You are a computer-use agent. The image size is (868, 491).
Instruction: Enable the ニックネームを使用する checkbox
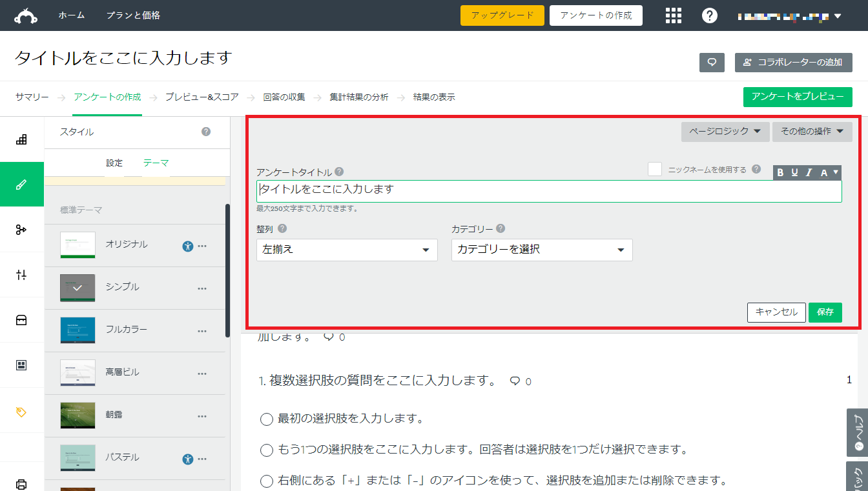tap(655, 168)
